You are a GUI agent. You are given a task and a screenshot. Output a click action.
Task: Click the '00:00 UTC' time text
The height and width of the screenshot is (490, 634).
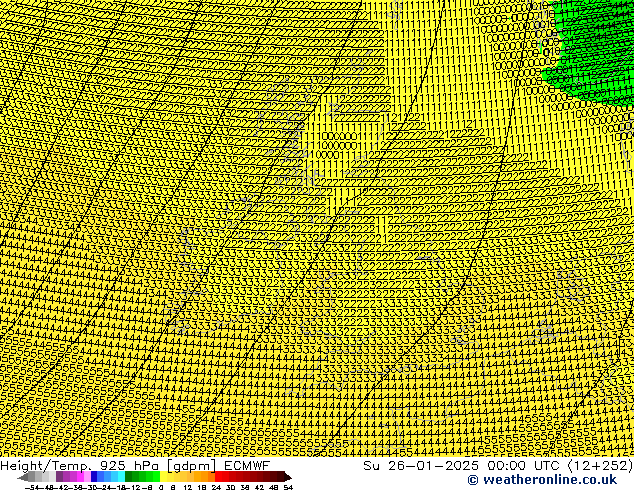[x=524, y=466]
